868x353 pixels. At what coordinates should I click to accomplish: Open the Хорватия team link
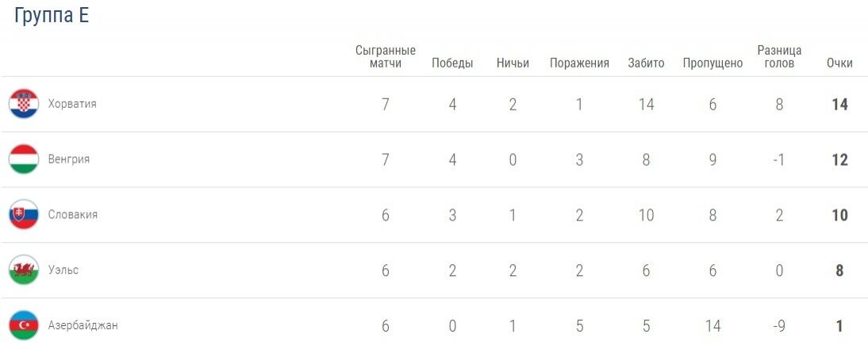pos(72,104)
